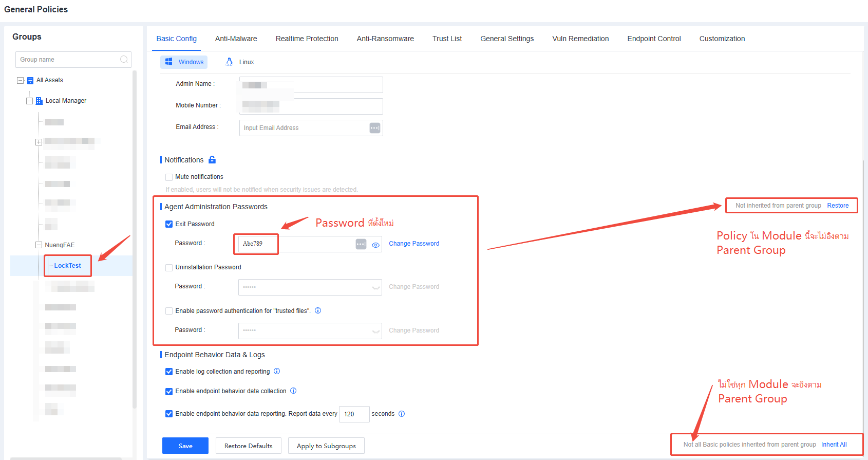Collapse the NuengFAE group node
The image size is (868, 460).
(x=39, y=245)
